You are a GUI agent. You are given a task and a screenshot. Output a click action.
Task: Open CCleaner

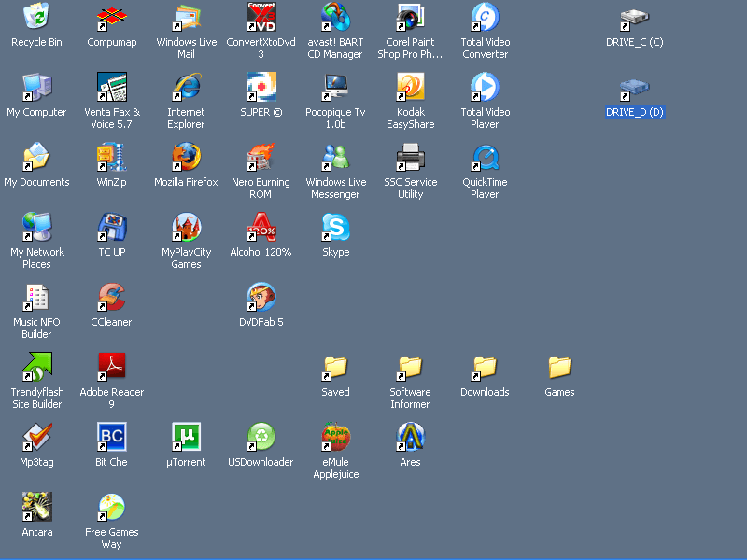tap(110, 297)
